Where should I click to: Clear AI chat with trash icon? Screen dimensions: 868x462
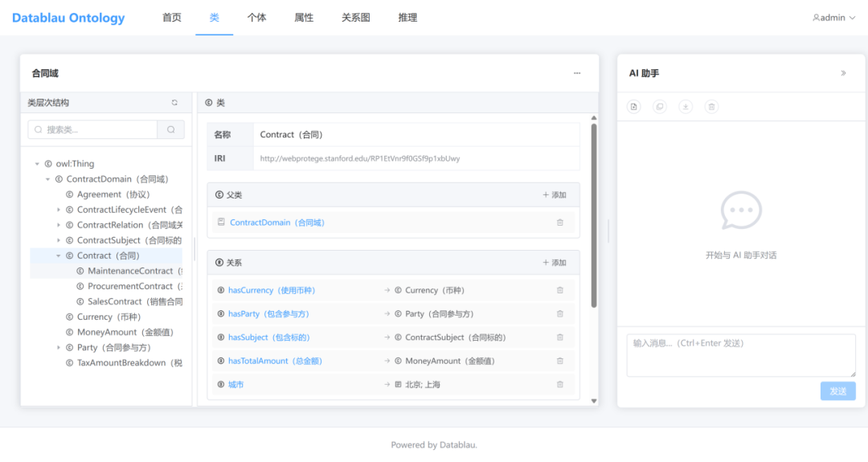(x=711, y=106)
